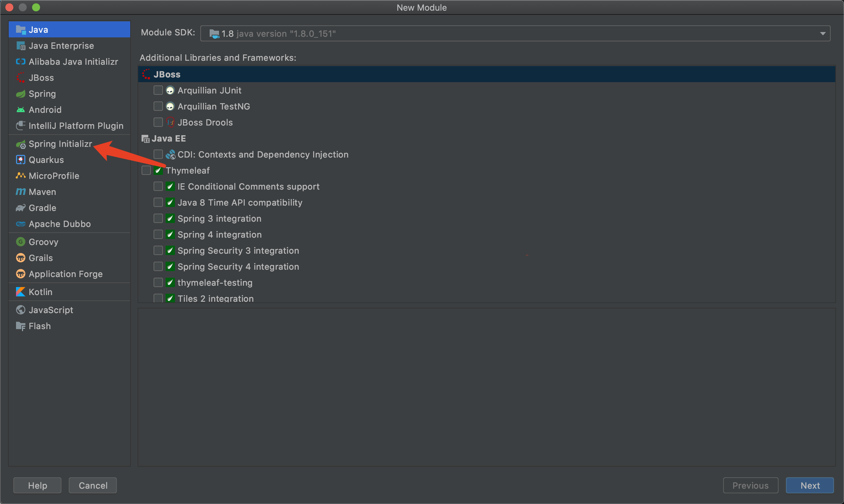844x504 pixels.
Task: Open Help for New Module
Action: click(37, 485)
